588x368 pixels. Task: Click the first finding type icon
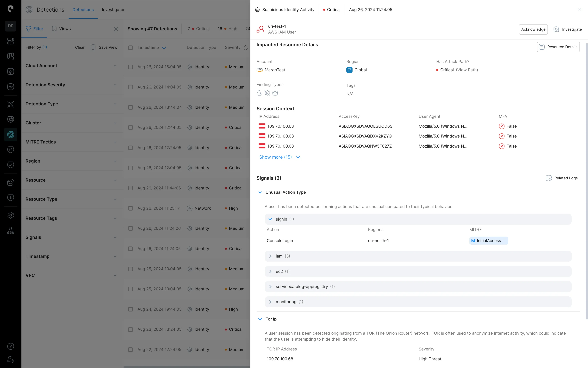pos(259,93)
